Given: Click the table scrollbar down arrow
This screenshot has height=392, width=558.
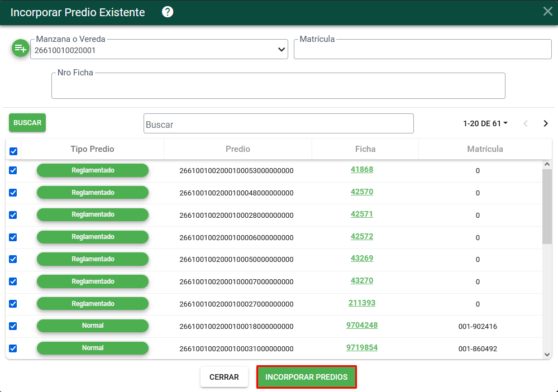Looking at the screenshot, I should pos(547,354).
